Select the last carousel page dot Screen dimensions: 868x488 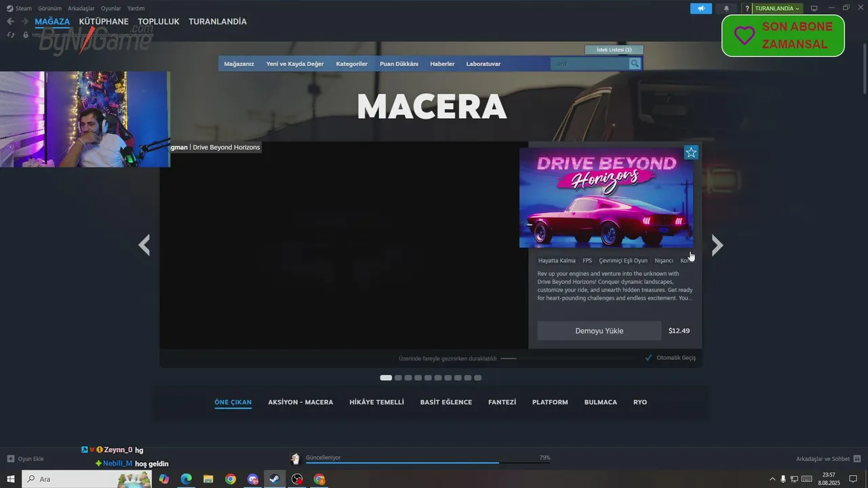coord(478,378)
